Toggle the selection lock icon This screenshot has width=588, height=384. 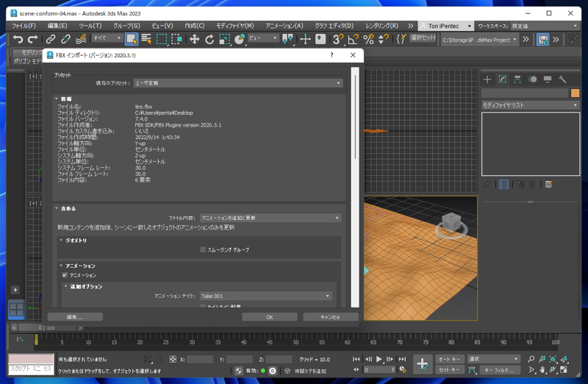[160, 359]
